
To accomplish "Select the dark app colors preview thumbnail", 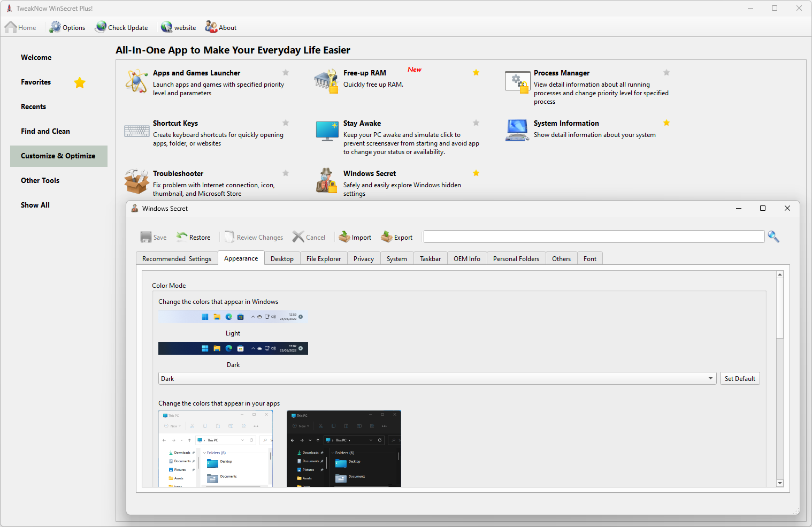I will [x=343, y=448].
